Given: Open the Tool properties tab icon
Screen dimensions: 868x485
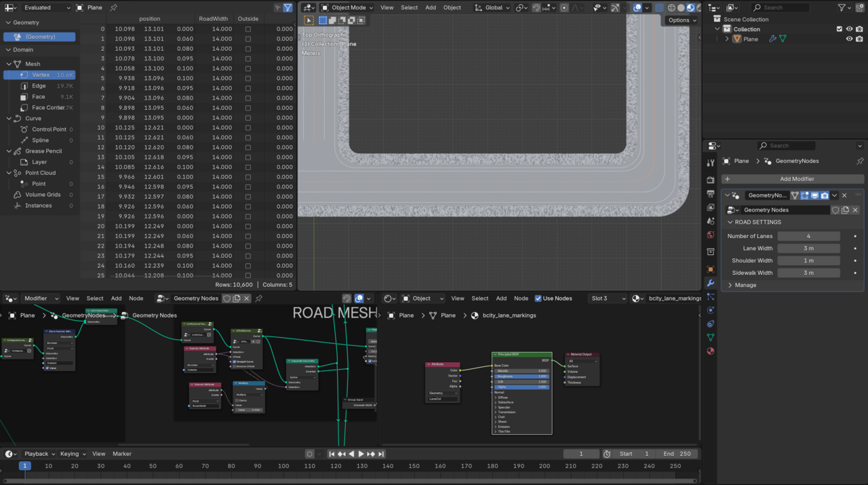Looking at the screenshot, I should click(x=711, y=163).
